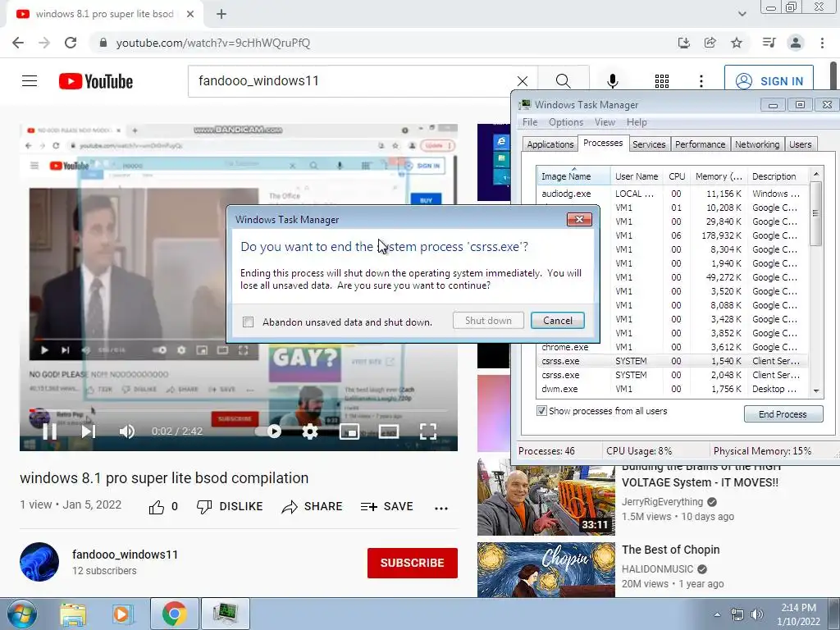Mute the video player volume
840x630 pixels.
(x=127, y=431)
